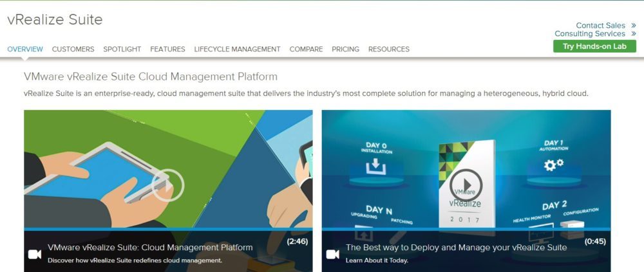Image resolution: width=644 pixels, height=272 pixels.
Task: Click the chevron next to Contact Sales
Action: (634, 26)
